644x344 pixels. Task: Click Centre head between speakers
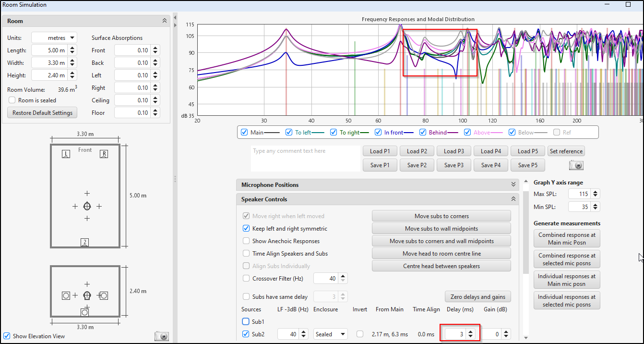[x=441, y=266]
